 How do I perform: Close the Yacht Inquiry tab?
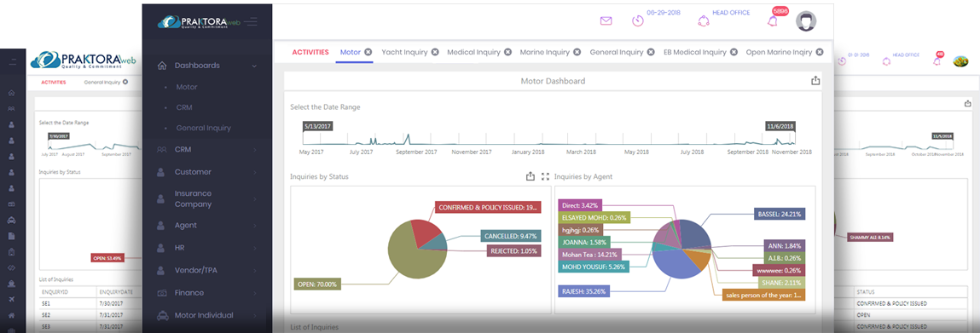pos(435,53)
